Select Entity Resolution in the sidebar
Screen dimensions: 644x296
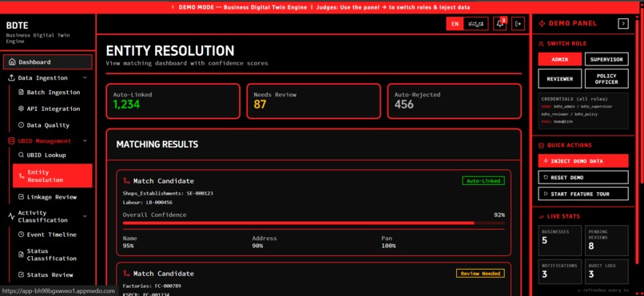(x=53, y=176)
